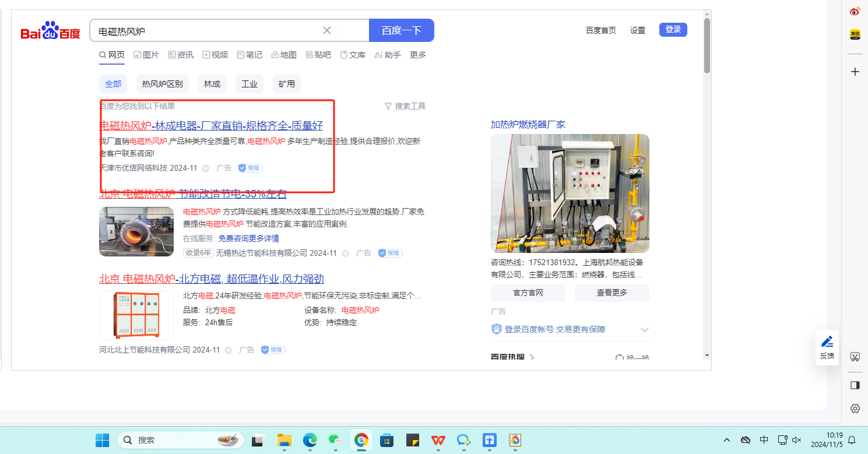Switch the 中 input method indicator

pos(764,440)
